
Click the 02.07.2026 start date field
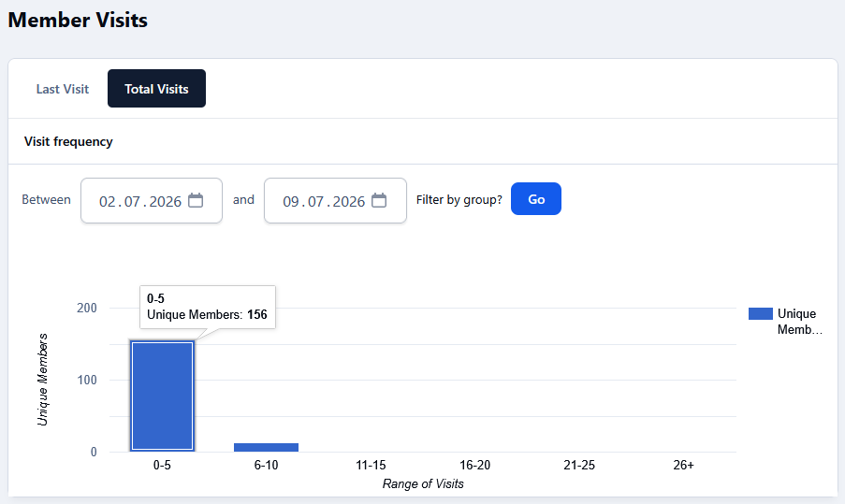pyautogui.click(x=152, y=200)
